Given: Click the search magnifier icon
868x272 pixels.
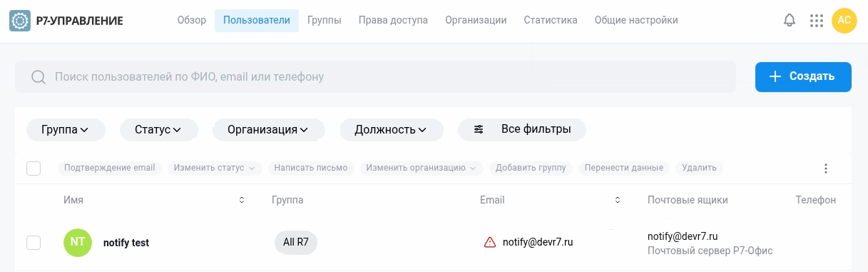Looking at the screenshot, I should pos(39,76).
